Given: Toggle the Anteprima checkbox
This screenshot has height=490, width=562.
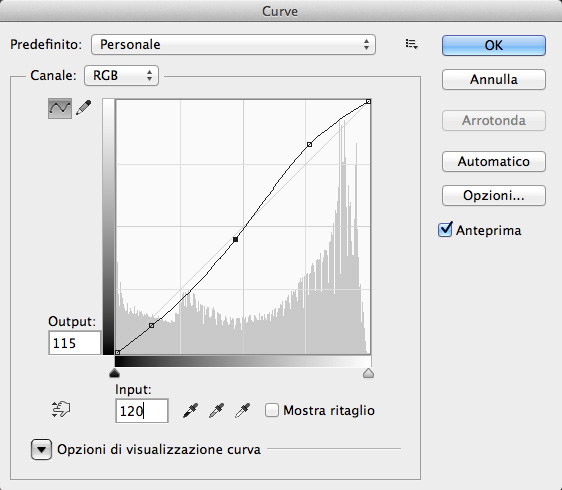Looking at the screenshot, I should tap(445, 229).
